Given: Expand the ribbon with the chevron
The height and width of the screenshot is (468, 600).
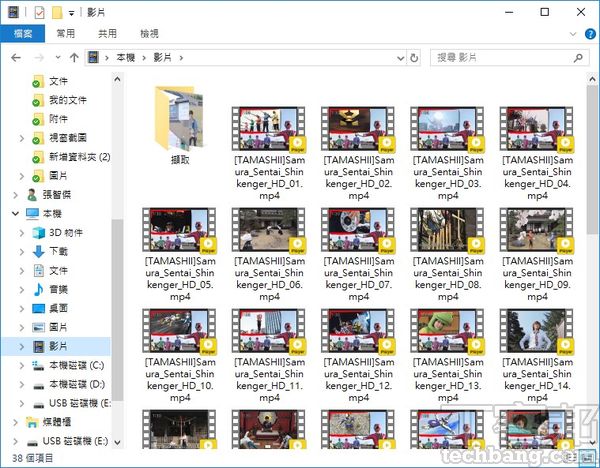Looking at the screenshot, I should tap(573, 34).
